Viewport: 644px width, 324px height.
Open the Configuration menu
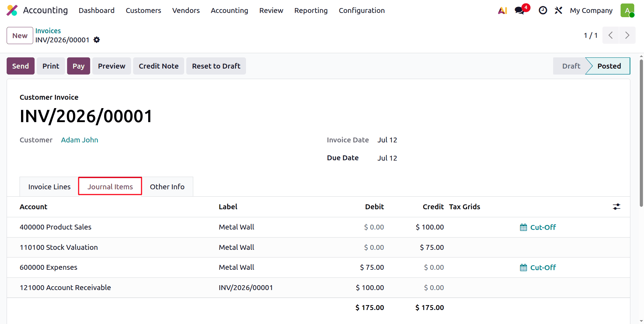[362, 10]
